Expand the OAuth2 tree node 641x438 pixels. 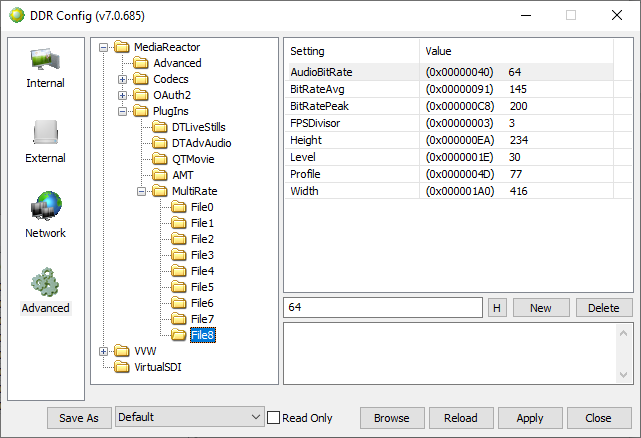[x=122, y=95]
